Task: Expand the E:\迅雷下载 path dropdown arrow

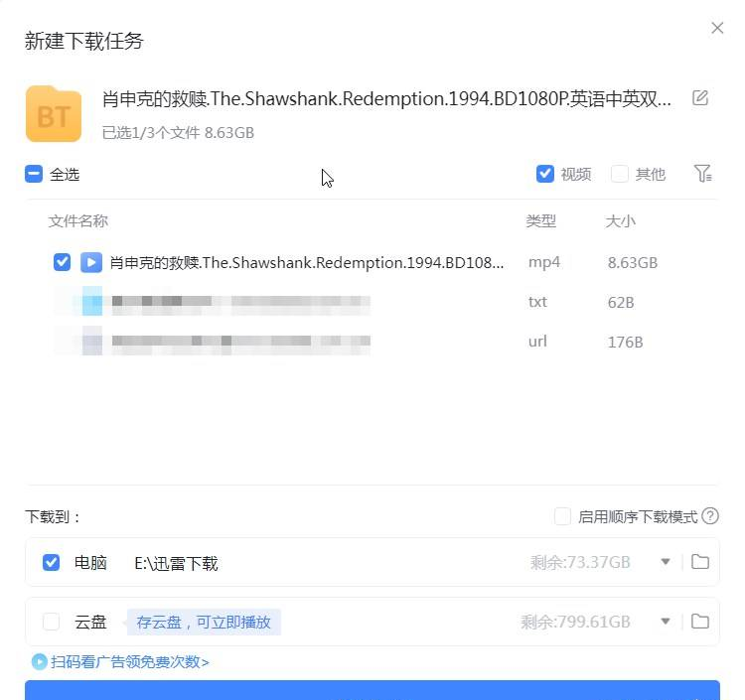Action: pos(666,562)
